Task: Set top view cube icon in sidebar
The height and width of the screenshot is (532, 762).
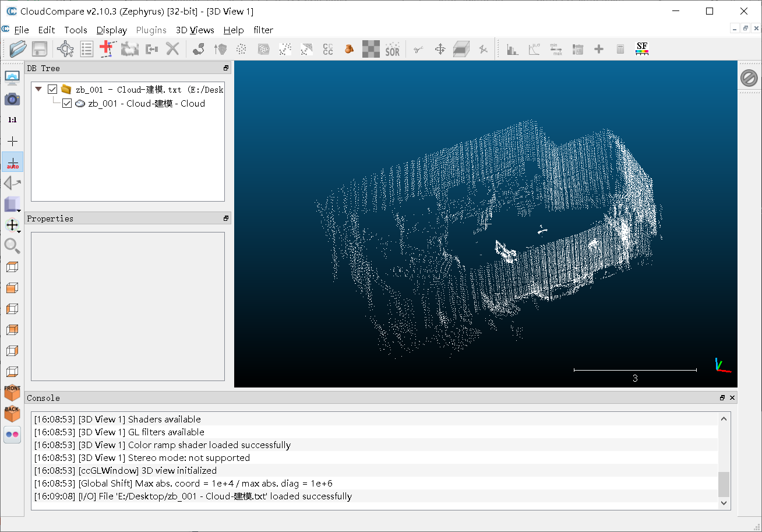Action: 12,267
